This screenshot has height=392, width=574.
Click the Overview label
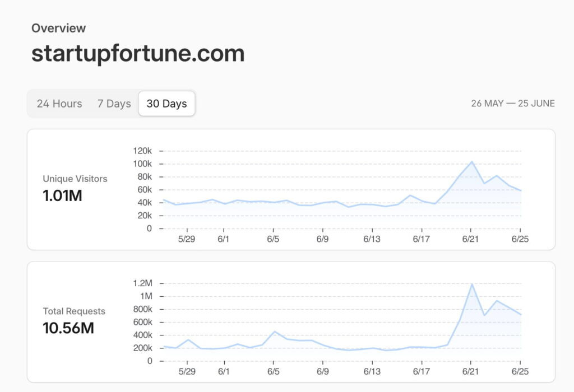(58, 28)
